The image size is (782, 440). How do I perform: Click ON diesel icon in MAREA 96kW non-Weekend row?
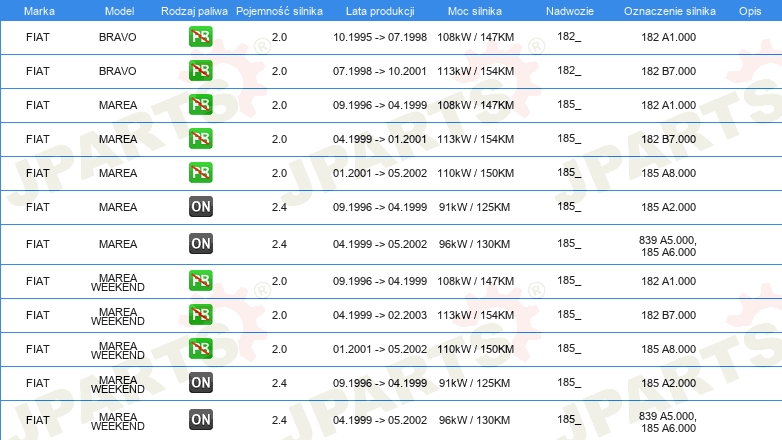[200, 243]
